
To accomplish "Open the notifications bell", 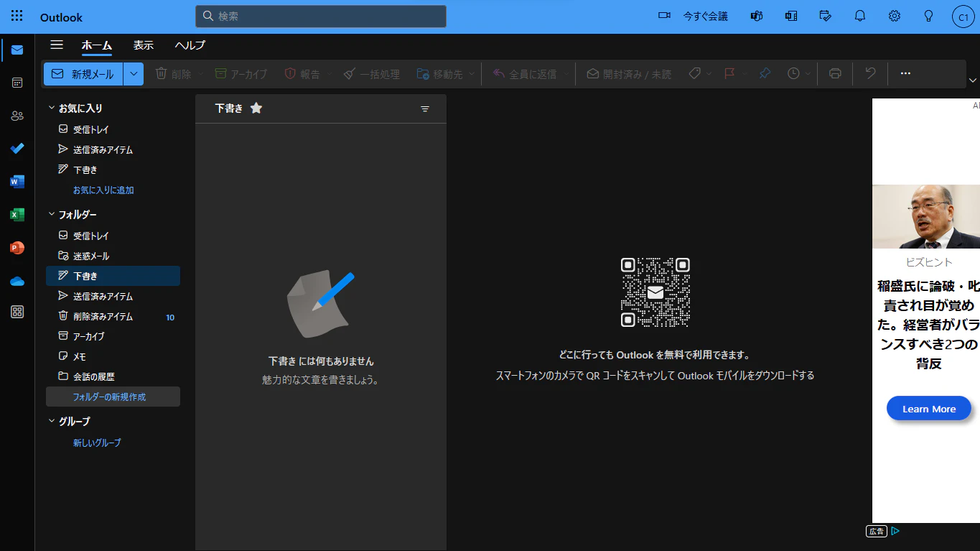I will pos(860,16).
